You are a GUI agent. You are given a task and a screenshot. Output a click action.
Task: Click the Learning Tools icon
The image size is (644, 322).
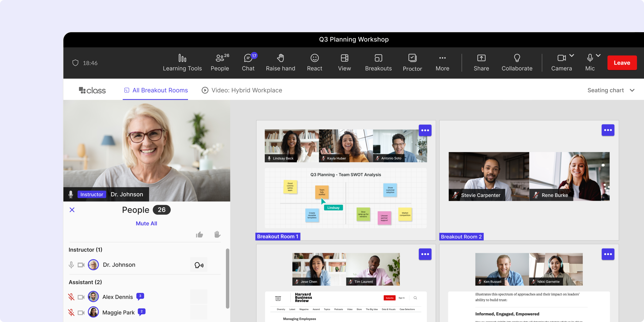pos(182,62)
